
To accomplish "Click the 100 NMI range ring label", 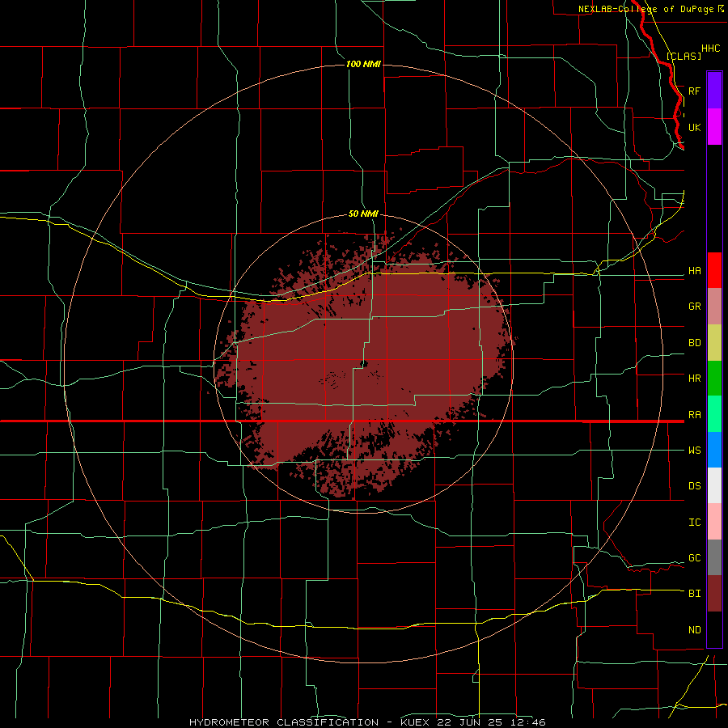I will pyautogui.click(x=363, y=64).
